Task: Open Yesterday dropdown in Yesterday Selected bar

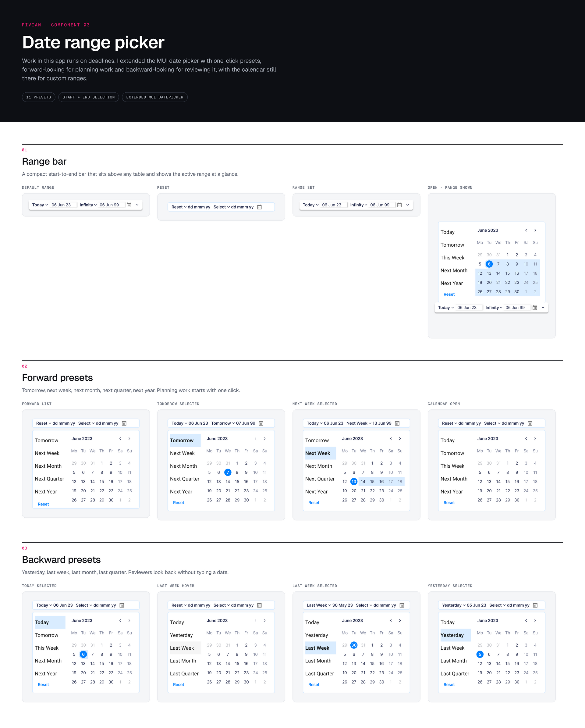Action: [454, 605]
